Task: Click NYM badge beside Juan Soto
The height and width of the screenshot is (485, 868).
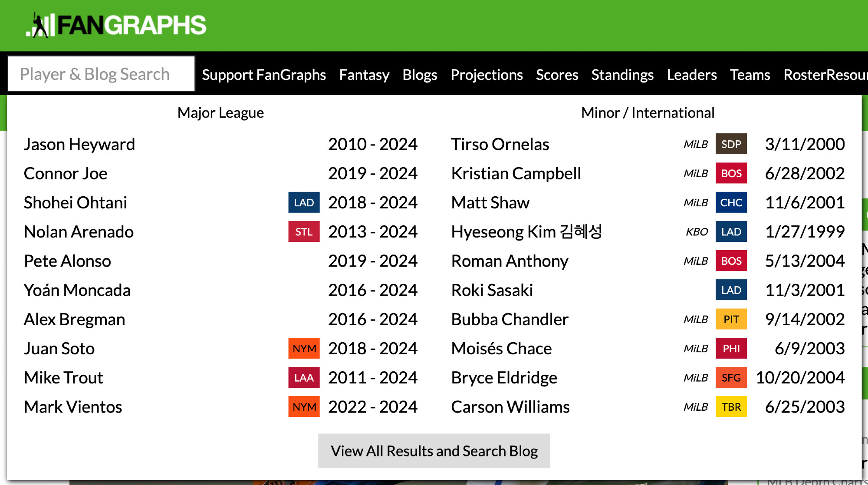Action: [x=304, y=348]
